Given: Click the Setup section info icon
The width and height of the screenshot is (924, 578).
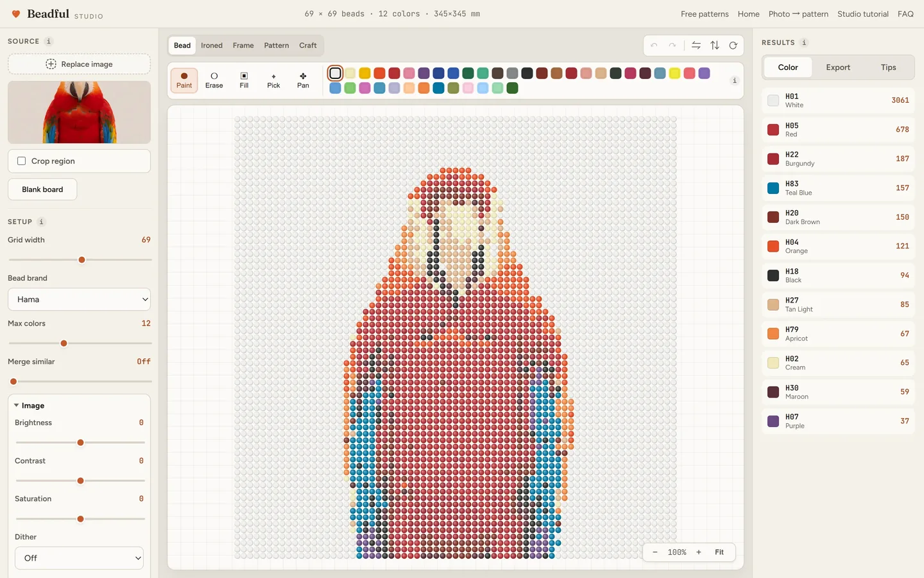Looking at the screenshot, I should tap(41, 222).
